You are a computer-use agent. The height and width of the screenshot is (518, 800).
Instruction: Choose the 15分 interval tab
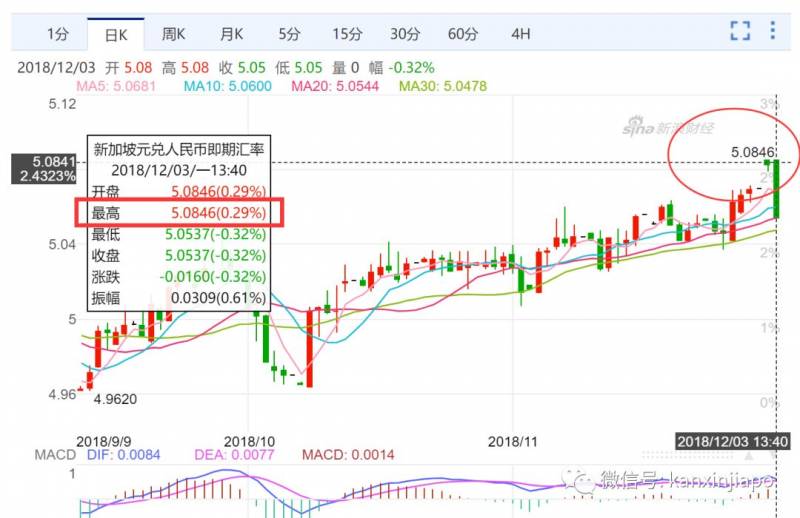[x=347, y=34]
